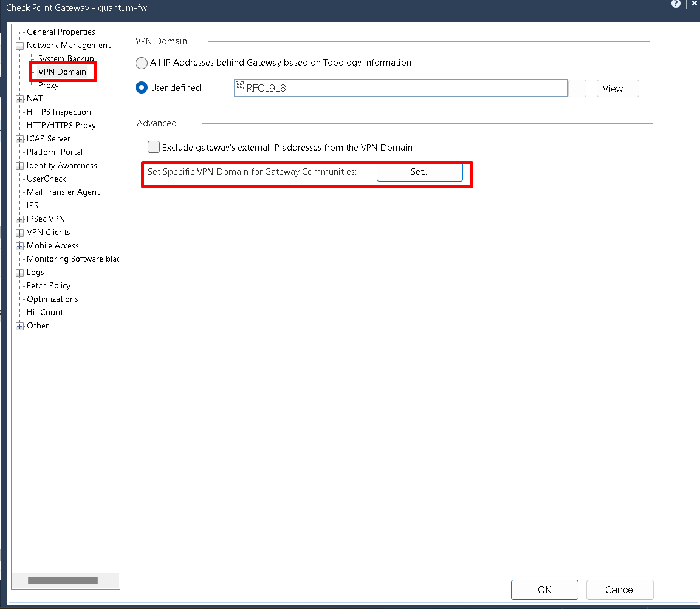Select the User defined radio button
Image resolution: width=700 pixels, height=609 pixels.
(x=142, y=88)
